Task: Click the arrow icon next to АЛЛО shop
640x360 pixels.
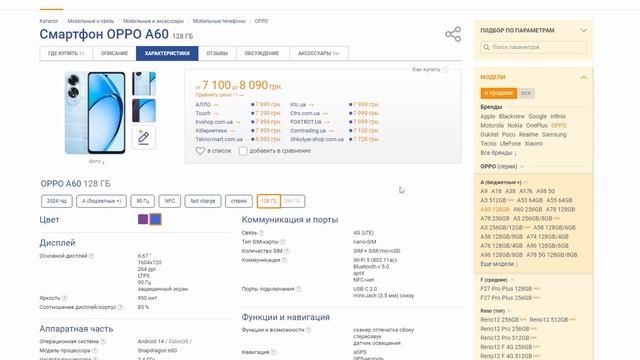Action: (x=216, y=105)
